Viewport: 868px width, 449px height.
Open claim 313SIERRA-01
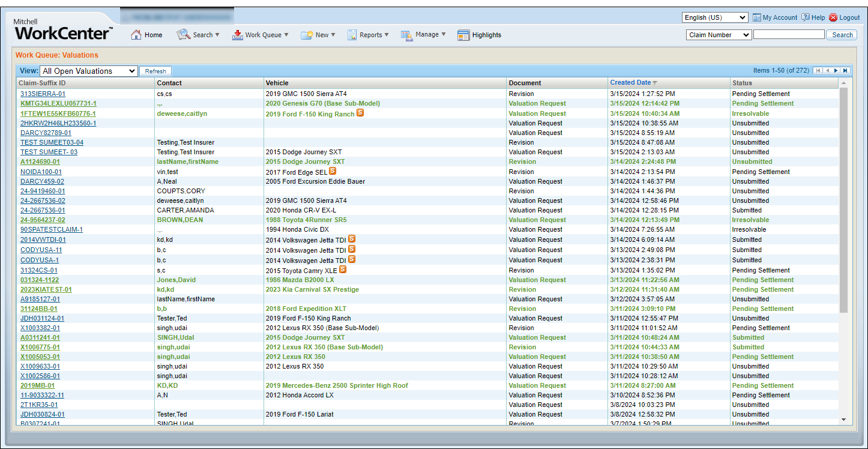click(43, 94)
